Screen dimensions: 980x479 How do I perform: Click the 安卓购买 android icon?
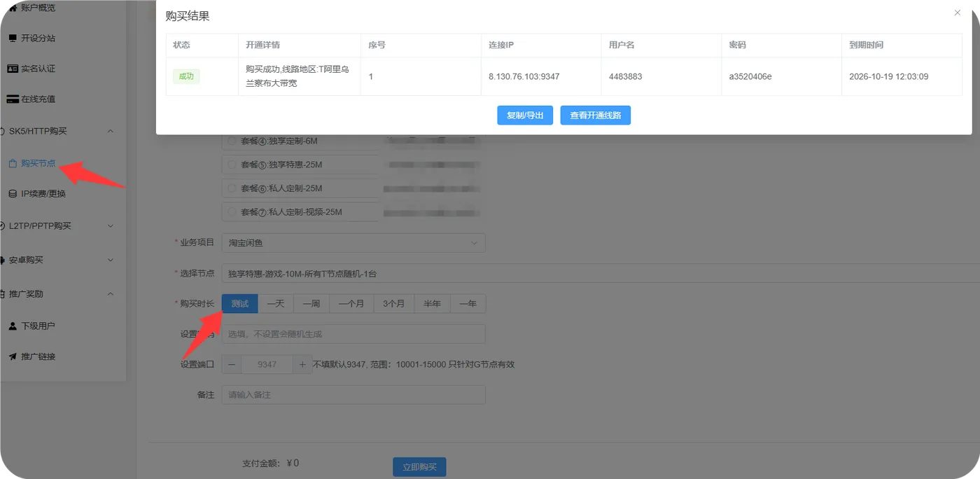click(3, 260)
